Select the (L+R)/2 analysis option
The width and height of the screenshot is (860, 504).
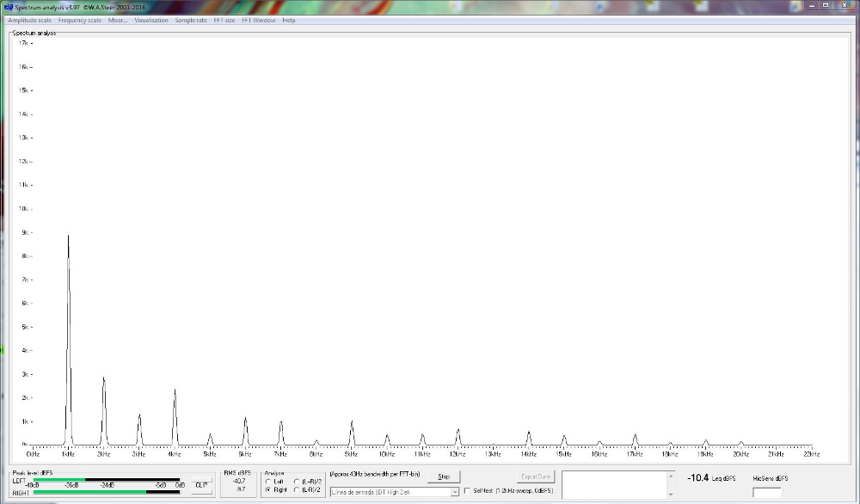[x=297, y=482]
